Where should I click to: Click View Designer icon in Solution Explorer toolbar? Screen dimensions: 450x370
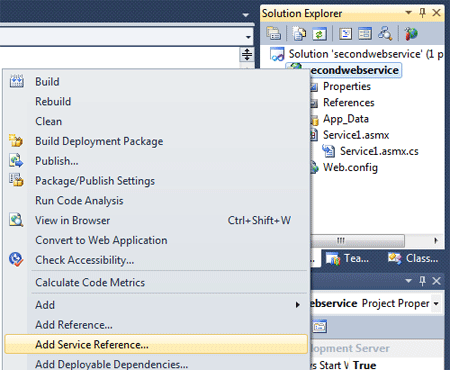365,34
